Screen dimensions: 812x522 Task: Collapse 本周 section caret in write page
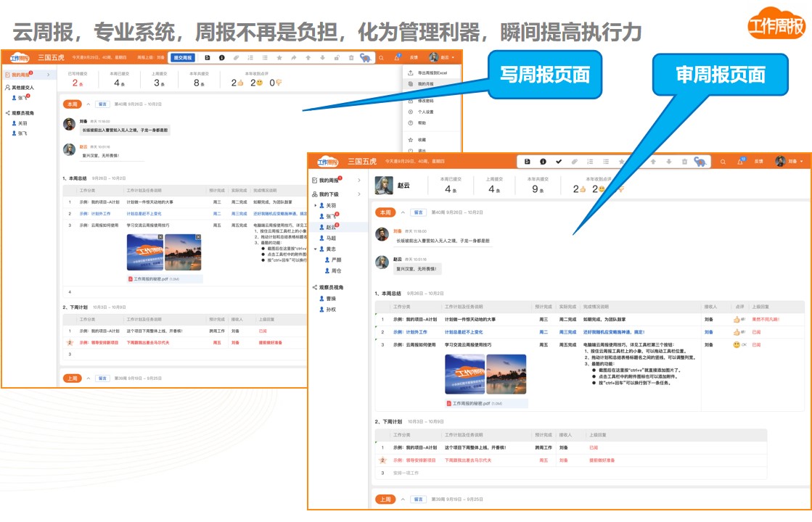[x=89, y=104]
